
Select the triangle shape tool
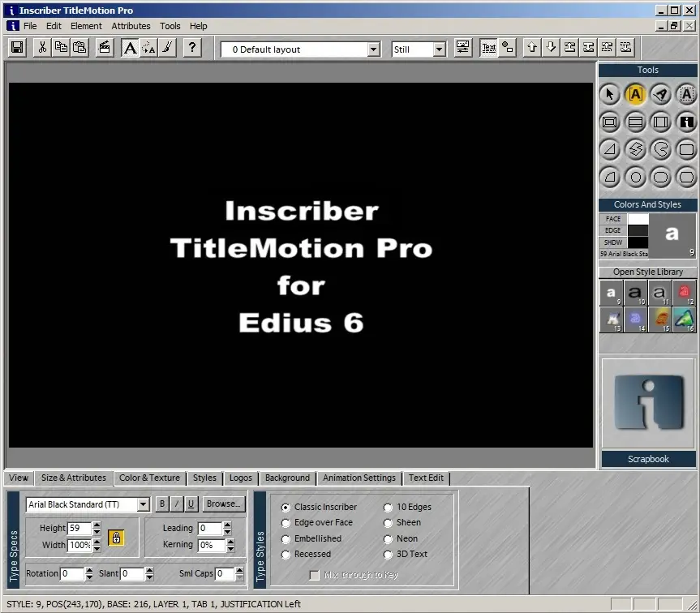610,149
